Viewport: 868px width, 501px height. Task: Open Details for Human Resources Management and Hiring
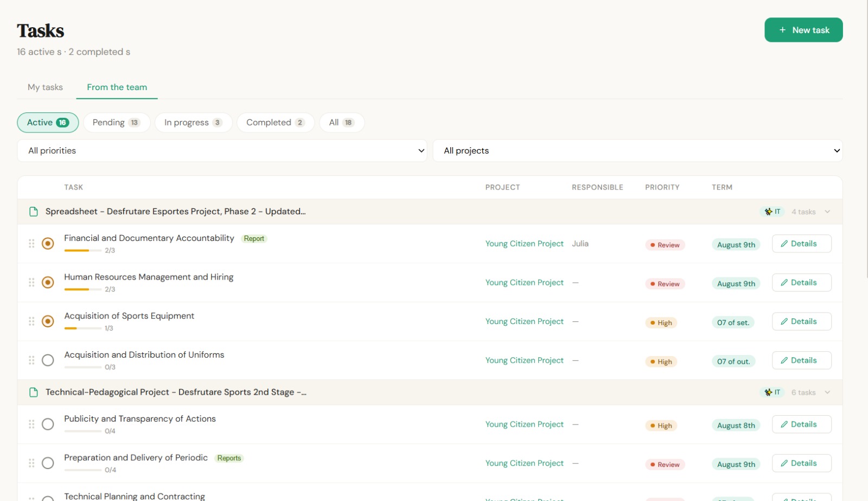pyautogui.click(x=801, y=282)
